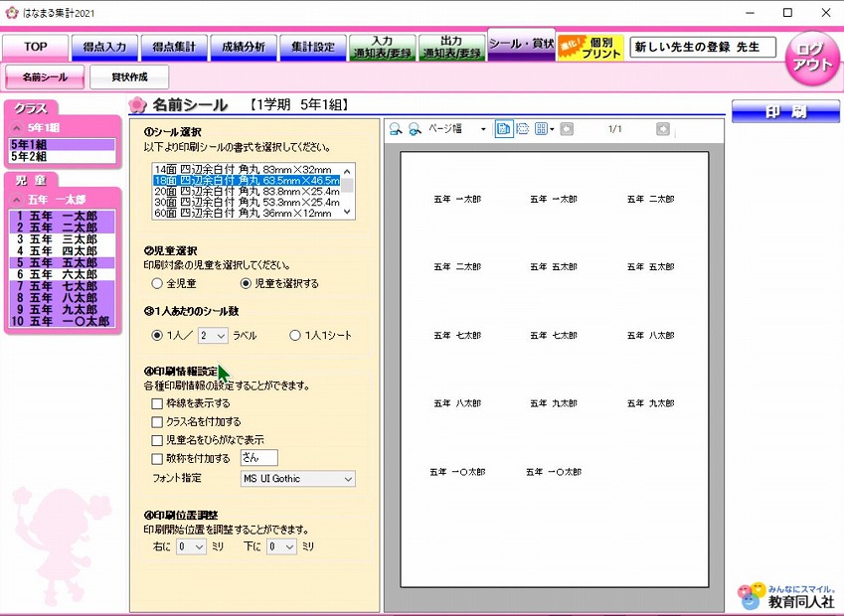Open the シール・賞状 tab

(x=522, y=44)
